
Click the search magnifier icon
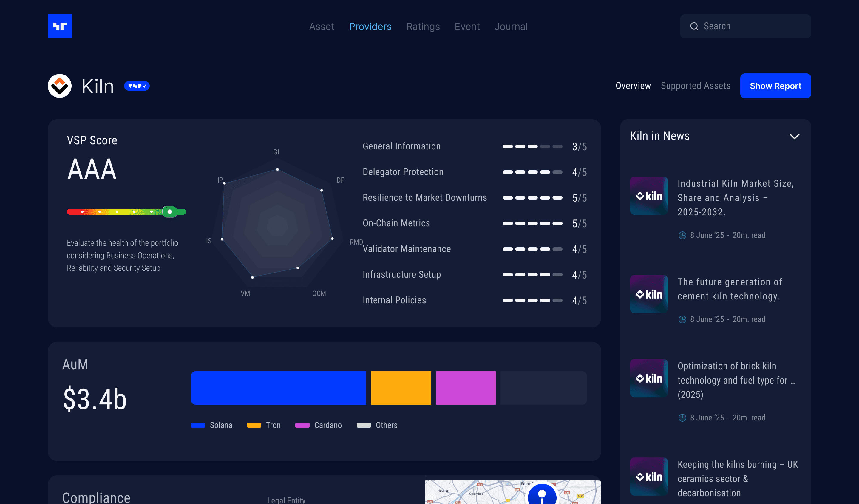(x=694, y=26)
